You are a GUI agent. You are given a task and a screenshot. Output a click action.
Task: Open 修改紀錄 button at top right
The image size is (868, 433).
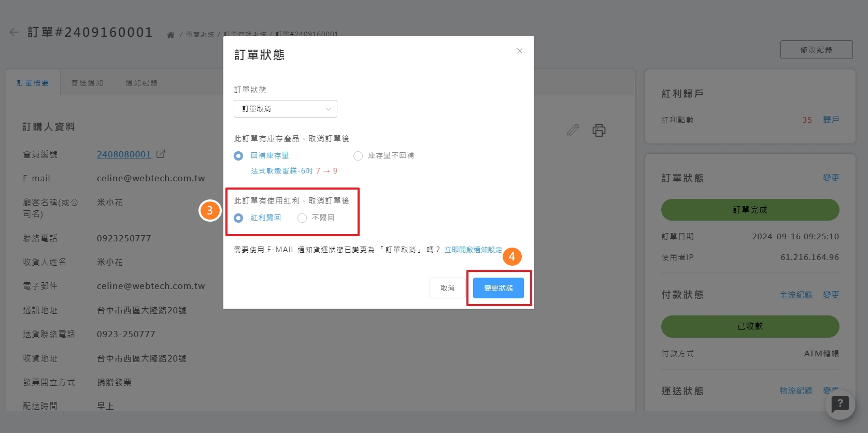coord(816,50)
